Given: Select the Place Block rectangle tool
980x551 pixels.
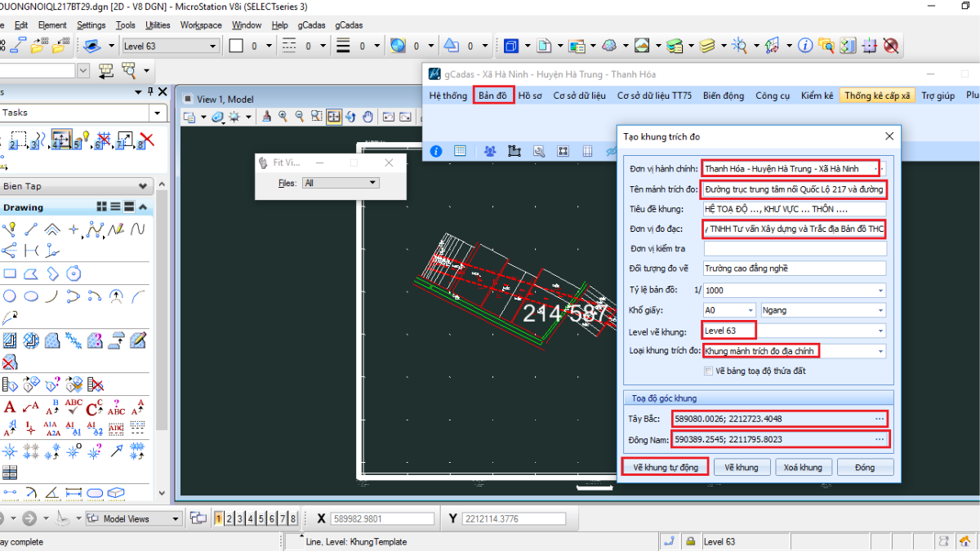Looking at the screenshot, I should click(10, 273).
